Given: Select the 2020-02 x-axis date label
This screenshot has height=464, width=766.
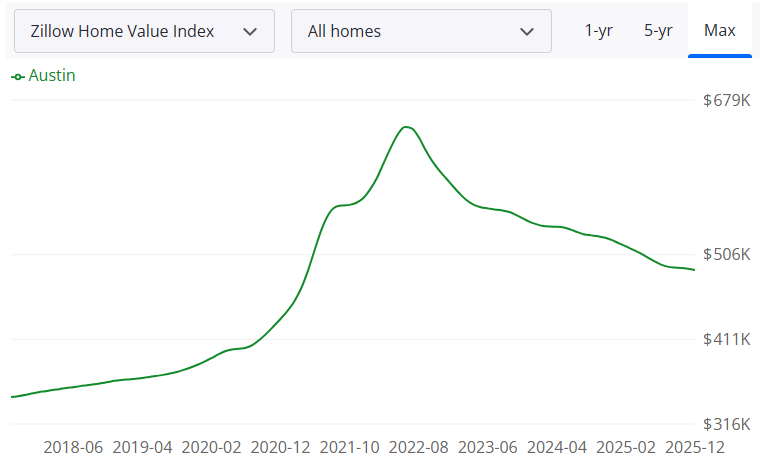Looking at the screenshot, I should [211, 446].
